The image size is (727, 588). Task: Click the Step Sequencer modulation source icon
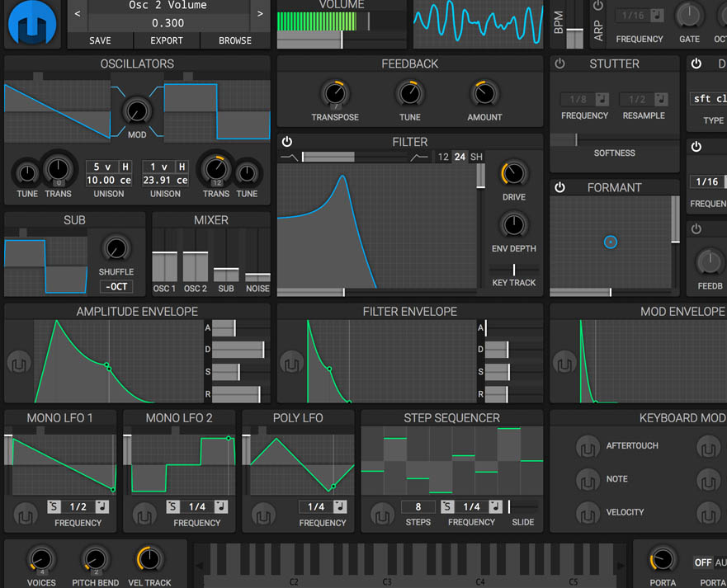pos(382,515)
